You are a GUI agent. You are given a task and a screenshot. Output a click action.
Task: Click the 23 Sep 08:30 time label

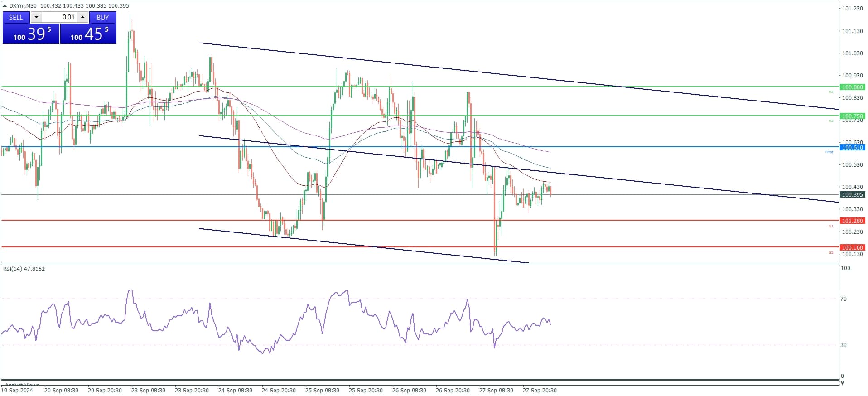pyautogui.click(x=148, y=390)
